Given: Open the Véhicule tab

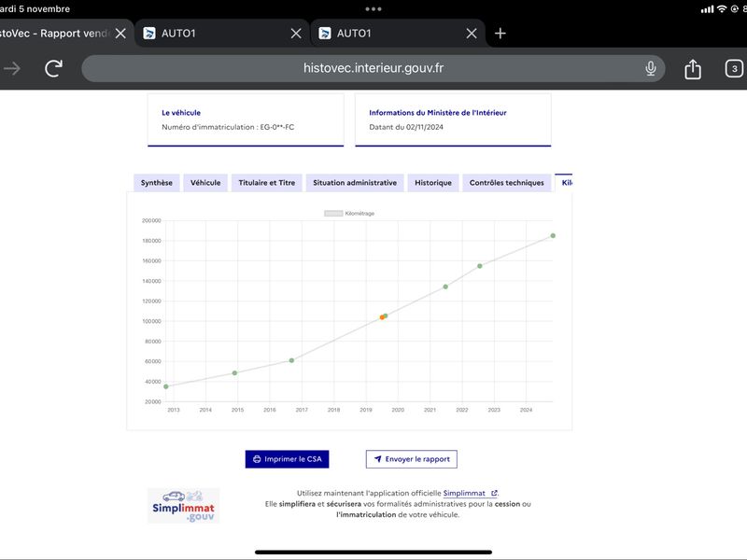Looking at the screenshot, I should [x=205, y=182].
